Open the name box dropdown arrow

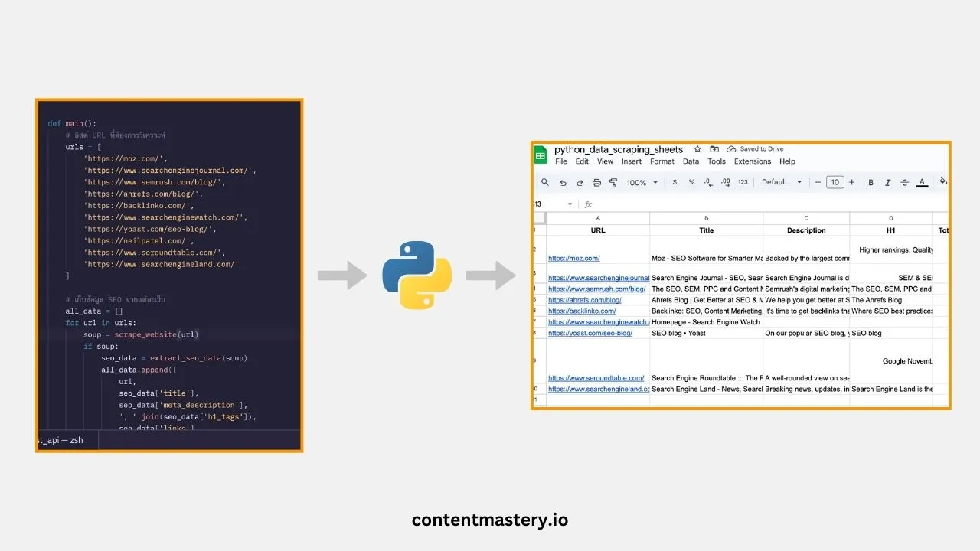570,204
